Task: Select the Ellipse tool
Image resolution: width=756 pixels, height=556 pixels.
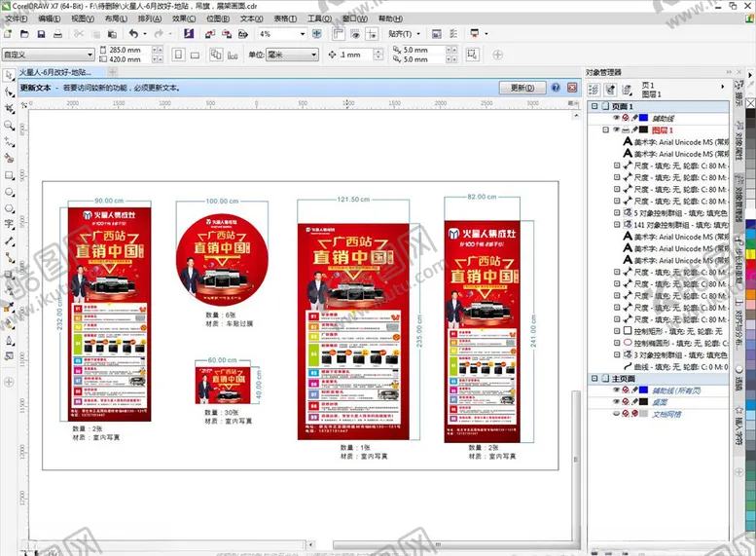Action: pyautogui.click(x=9, y=192)
